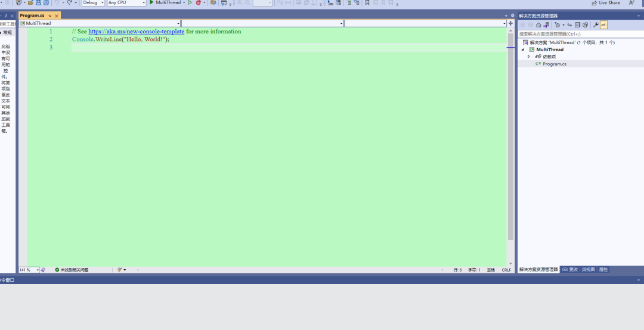This screenshot has width=644, height=330.
Task: Open the Any CPU platform dropdown
Action: point(126,2)
